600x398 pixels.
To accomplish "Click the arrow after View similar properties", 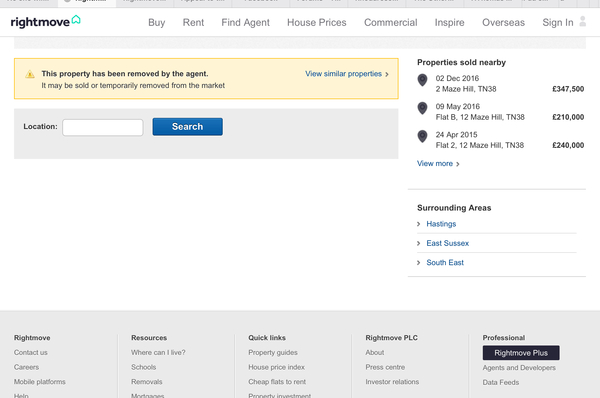I will click(x=387, y=74).
